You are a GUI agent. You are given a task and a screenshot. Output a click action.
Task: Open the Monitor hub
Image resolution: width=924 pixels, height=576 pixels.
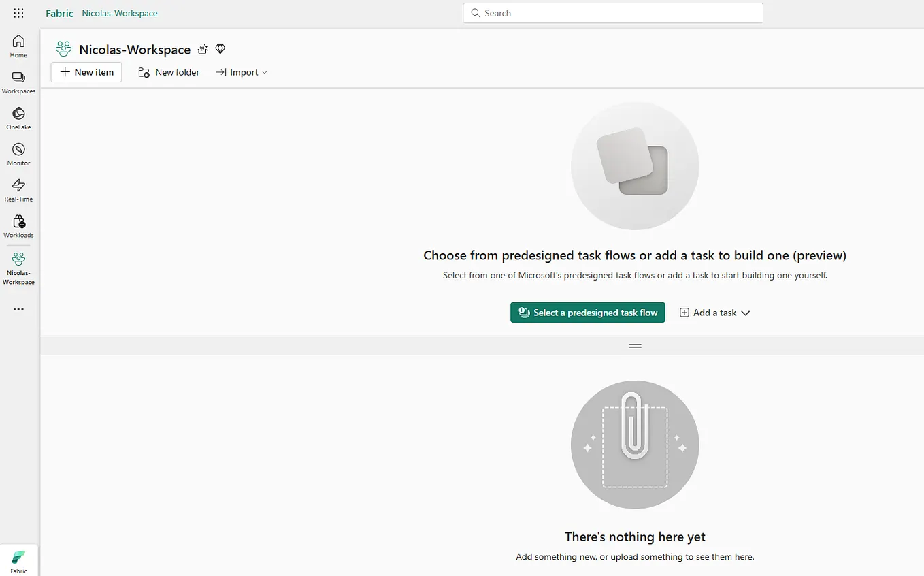point(18,154)
